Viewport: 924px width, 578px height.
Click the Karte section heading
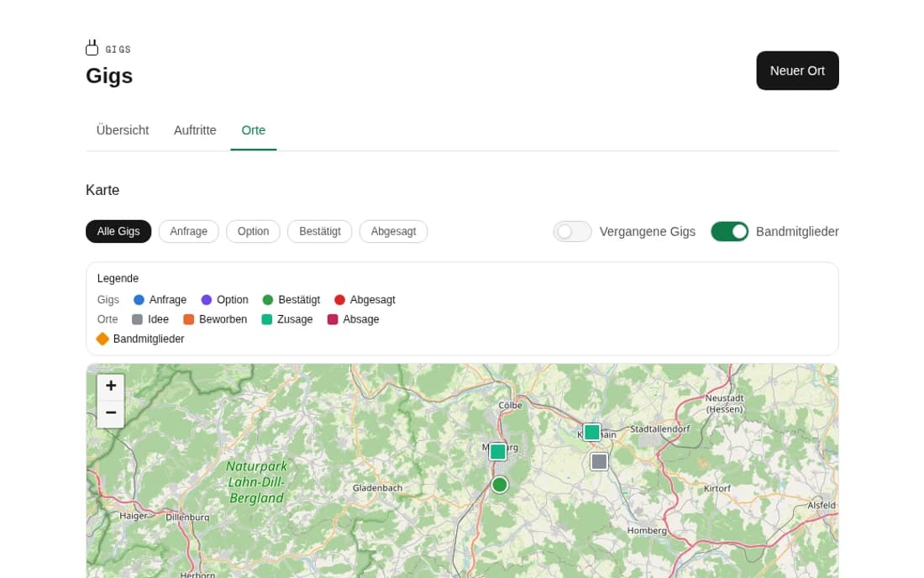click(x=102, y=191)
